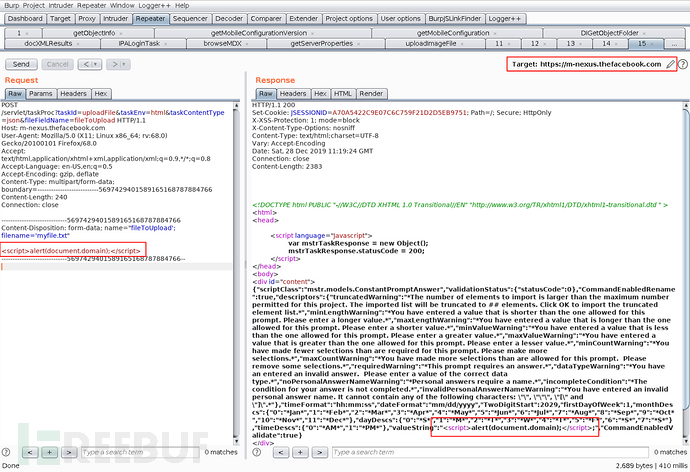The width and height of the screenshot is (690, 472).
Task: Open the help icon next to Target
Action: [683, 64]
